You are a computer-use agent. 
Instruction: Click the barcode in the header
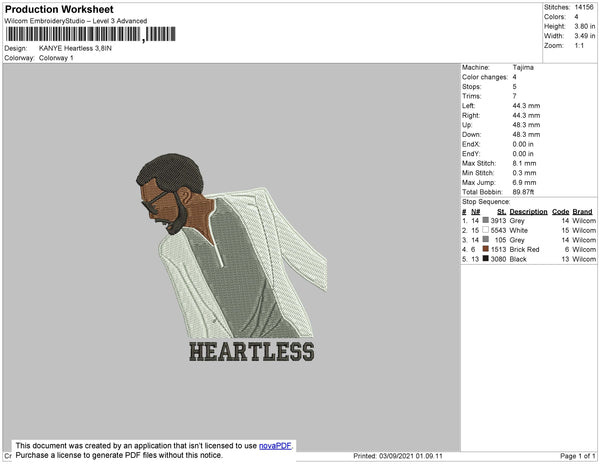coord(90,34)
